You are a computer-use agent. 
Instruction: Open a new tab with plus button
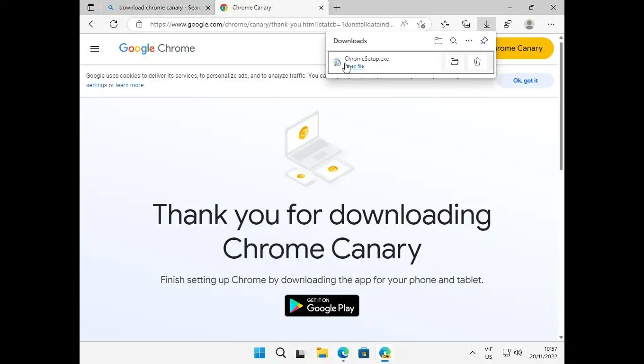pos(337,8)
